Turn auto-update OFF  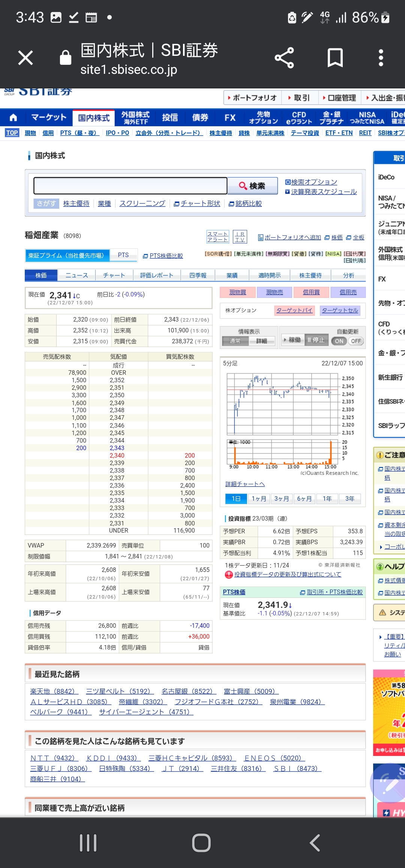tap(356, 341)
